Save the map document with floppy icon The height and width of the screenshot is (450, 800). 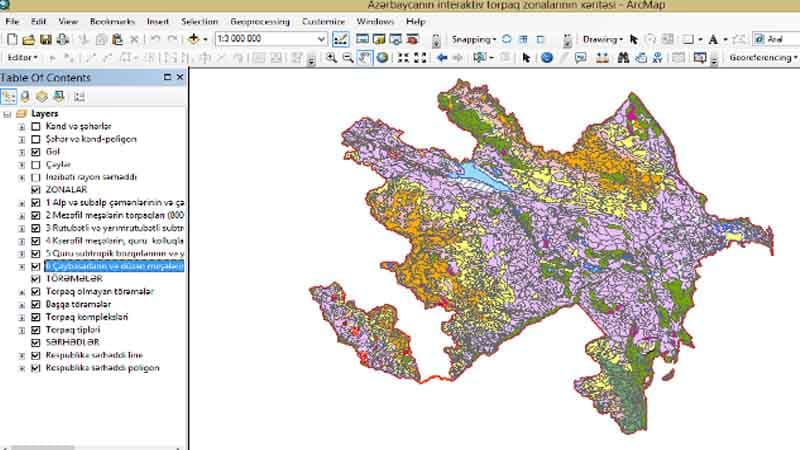pyautogui.click(x=46, y=39)
